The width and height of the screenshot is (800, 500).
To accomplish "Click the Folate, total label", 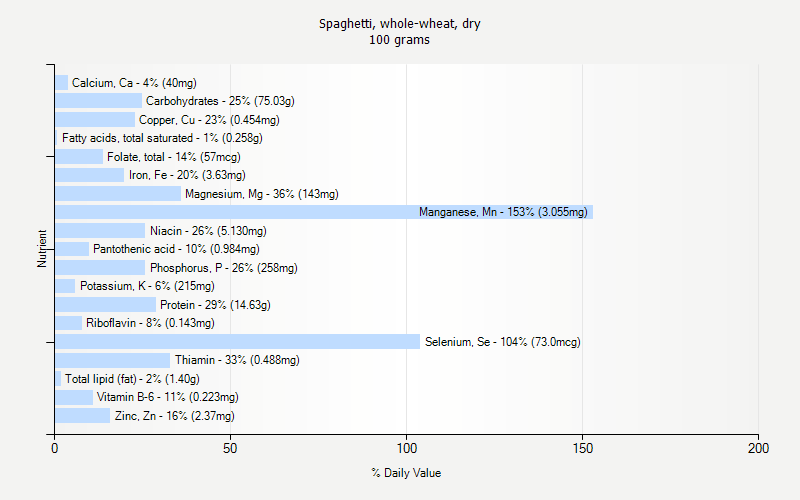I will [x=174, y=157].
